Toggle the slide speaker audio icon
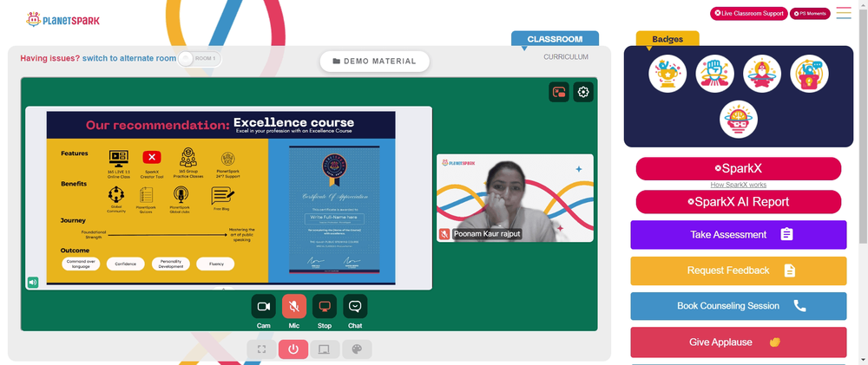Viewport: 868px width, 365px height. 33,283
